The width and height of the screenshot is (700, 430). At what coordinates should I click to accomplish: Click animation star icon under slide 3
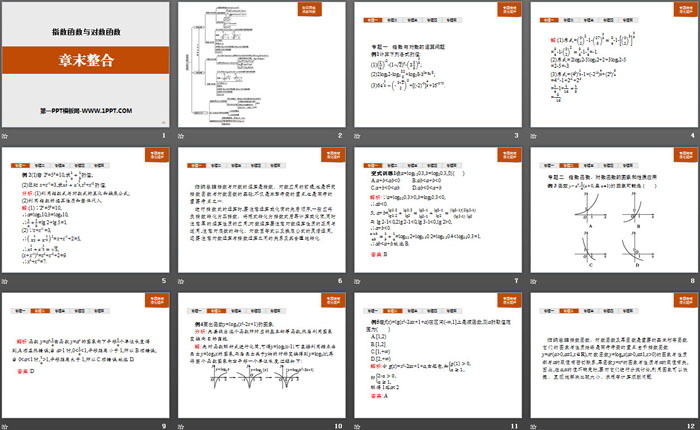tap(357, 136)
